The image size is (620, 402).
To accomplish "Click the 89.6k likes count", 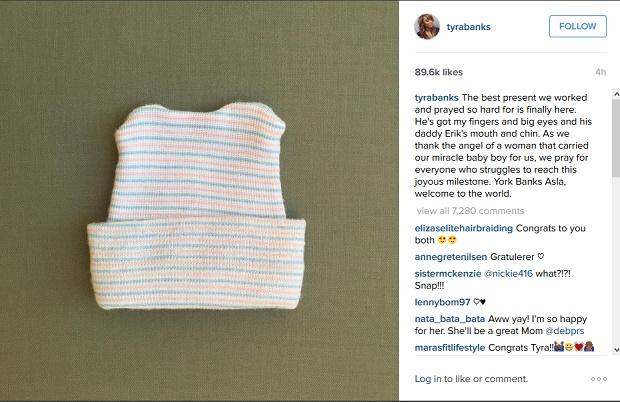I will (x=439, y=72).
